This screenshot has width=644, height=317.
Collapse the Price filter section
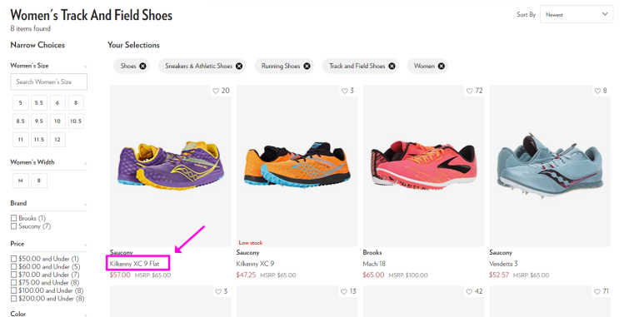[86, 245]
